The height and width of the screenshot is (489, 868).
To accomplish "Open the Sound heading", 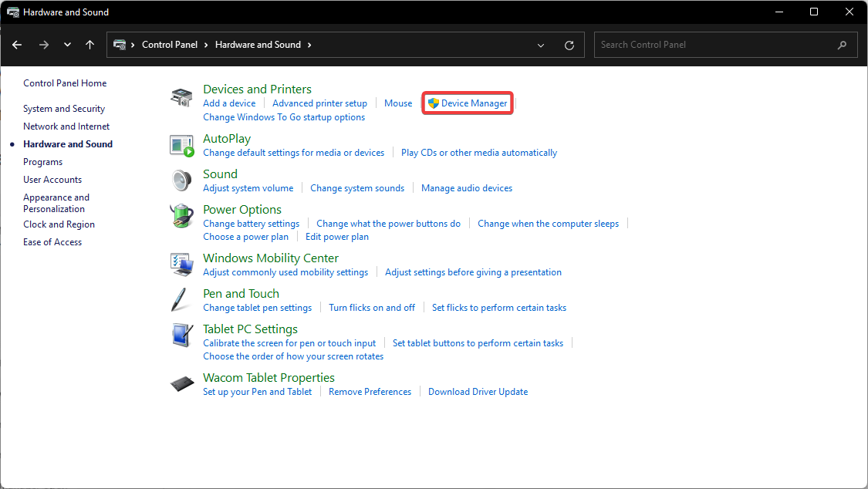I will pyautogui.click(x=220, y=174).
